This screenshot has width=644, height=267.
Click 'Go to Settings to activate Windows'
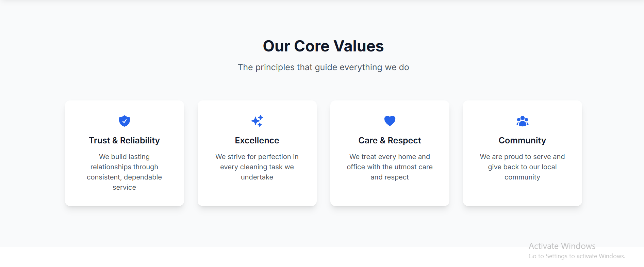coord(577,256)
